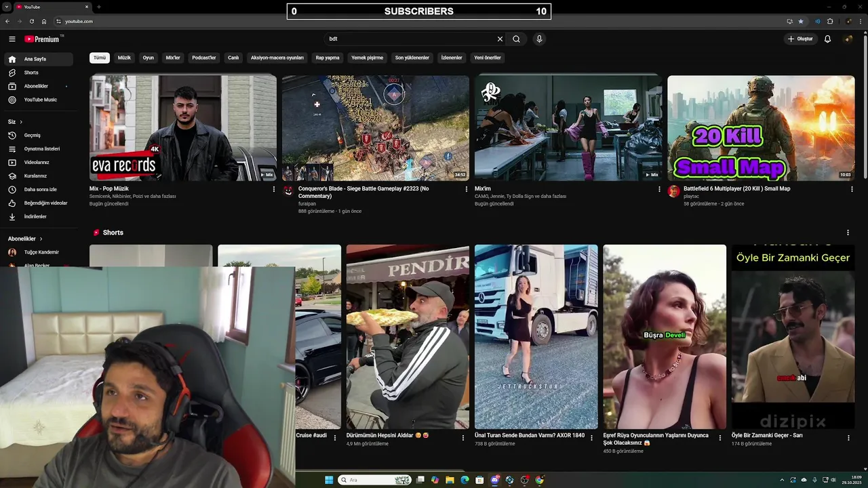The image size is (868, 488).
Task: Select the Yemek pişirme chip
Action: click(x=367, y=58)
